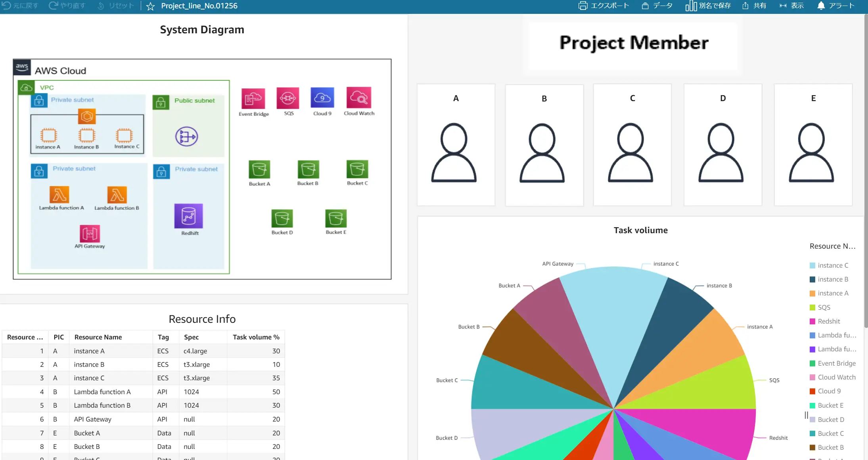Click the API Gateway icon

click(x=90, y=234)
